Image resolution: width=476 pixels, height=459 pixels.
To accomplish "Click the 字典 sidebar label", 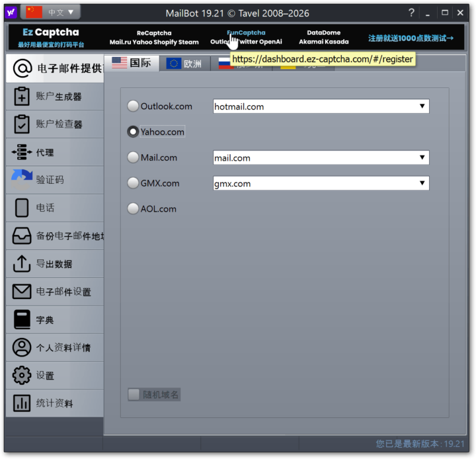I will pos(45,320).
